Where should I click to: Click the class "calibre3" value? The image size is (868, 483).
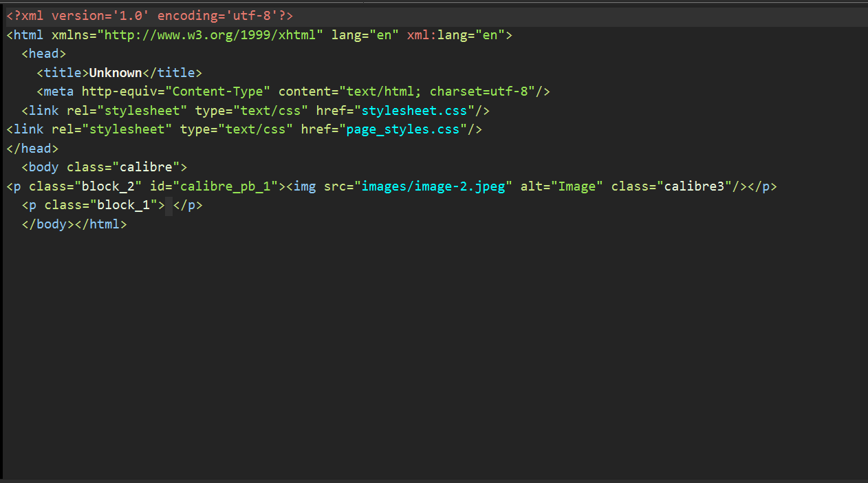695,186
